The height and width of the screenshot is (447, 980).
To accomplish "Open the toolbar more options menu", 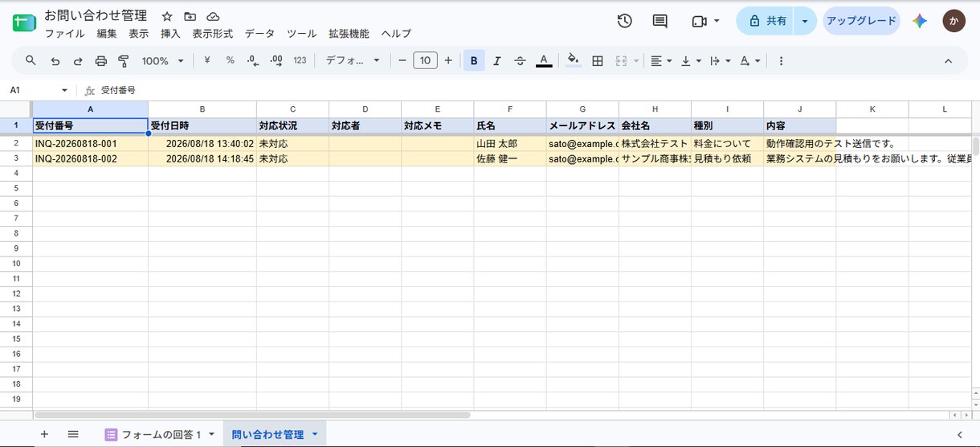I will tap(781, 60).
